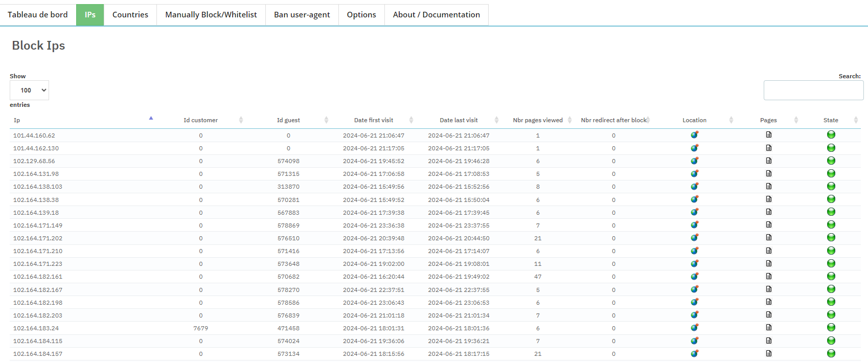Toggle green state for IP 101.44.160.62

click(x=831, y=135)
